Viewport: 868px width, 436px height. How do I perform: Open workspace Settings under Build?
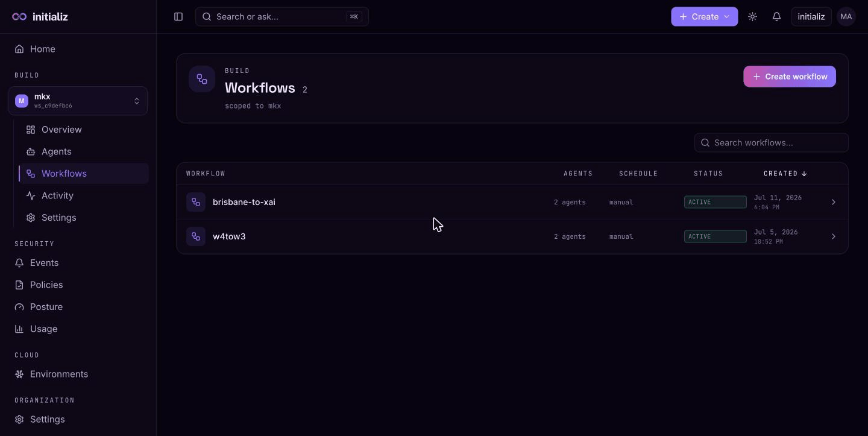pos(84,218)
